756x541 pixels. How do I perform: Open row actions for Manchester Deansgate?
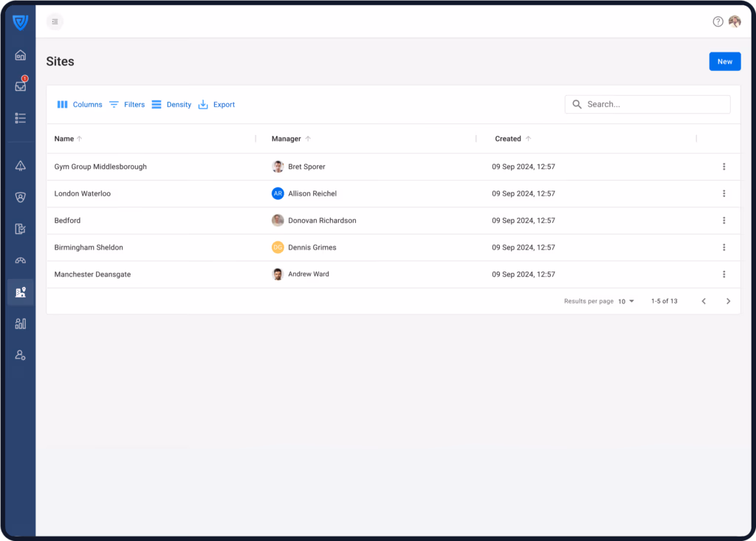724,275
